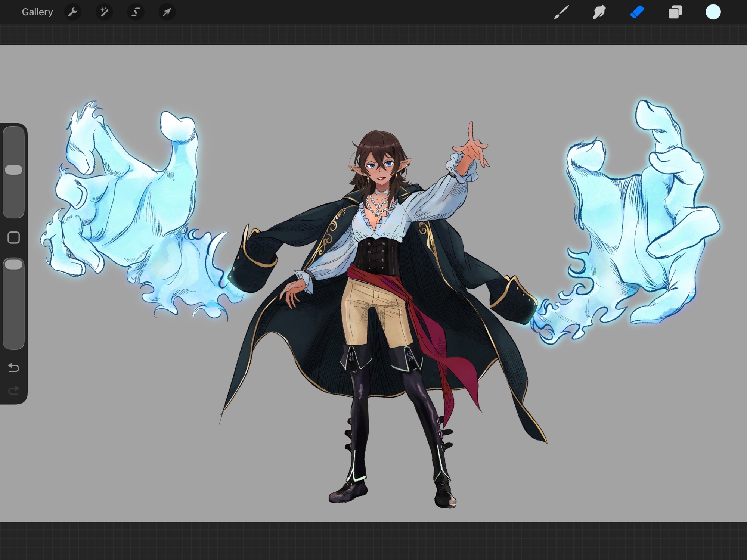Open the Layers panel
This screenshot has width=747, height=560.
pyautogui.click(x=675, y=12)
